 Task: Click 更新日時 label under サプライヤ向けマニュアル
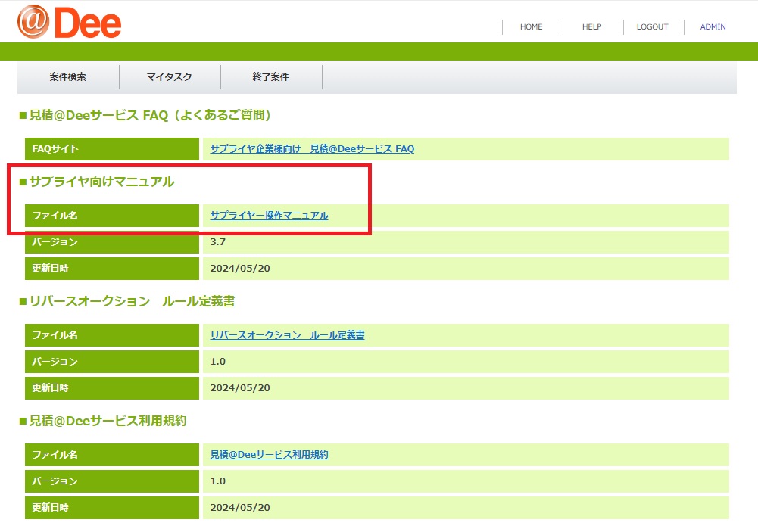click(112, 269)
